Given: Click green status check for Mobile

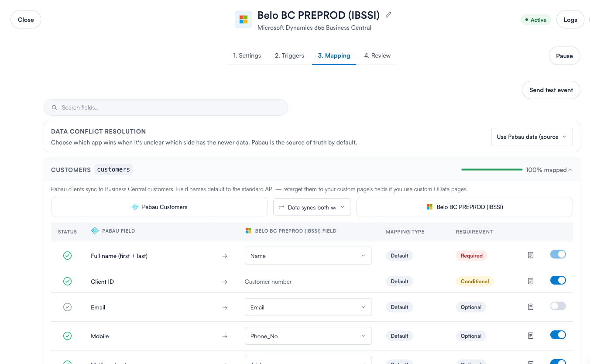Looking at the screenshot, I should (67, 336).
